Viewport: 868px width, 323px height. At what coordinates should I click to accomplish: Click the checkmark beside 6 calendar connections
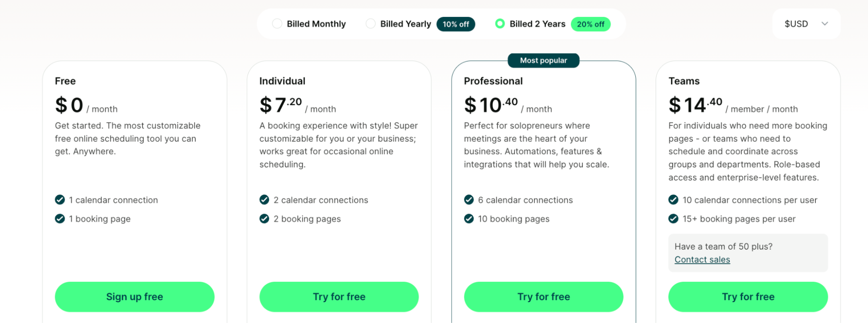469,200
